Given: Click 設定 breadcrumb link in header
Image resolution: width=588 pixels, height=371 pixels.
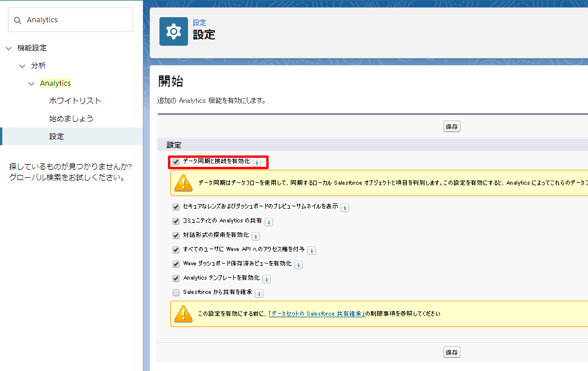Looking at the screenshot, I should (199, 22).
